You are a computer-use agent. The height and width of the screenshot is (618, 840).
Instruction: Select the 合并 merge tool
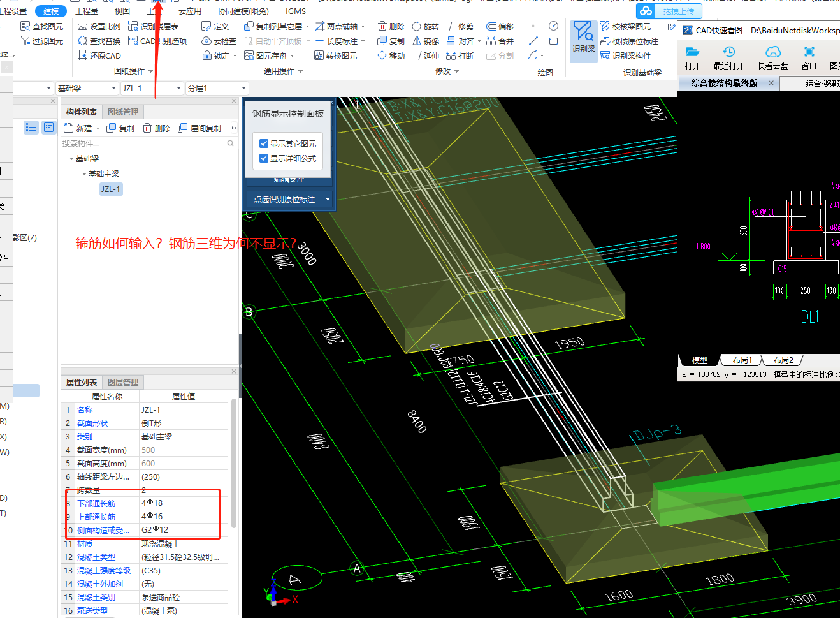500,41
